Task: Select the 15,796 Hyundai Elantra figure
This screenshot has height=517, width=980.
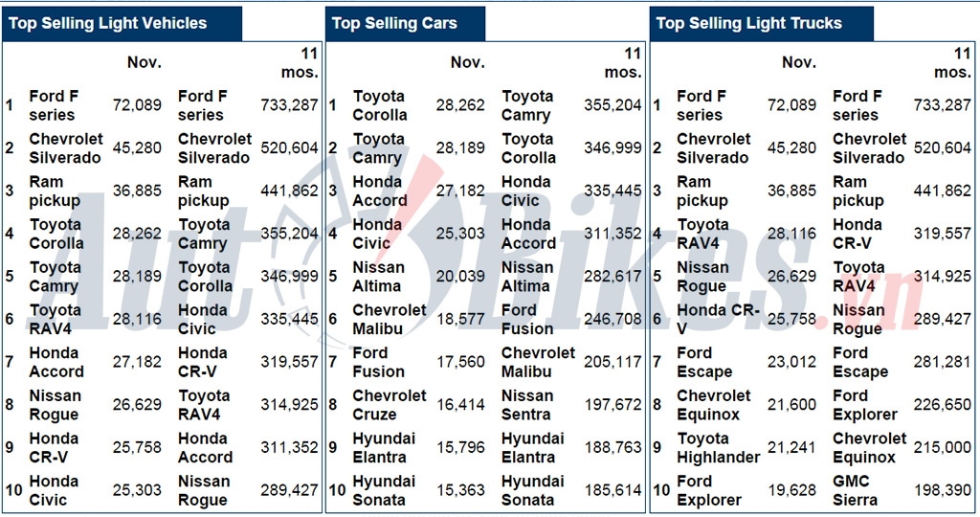Action: [460, 448]
